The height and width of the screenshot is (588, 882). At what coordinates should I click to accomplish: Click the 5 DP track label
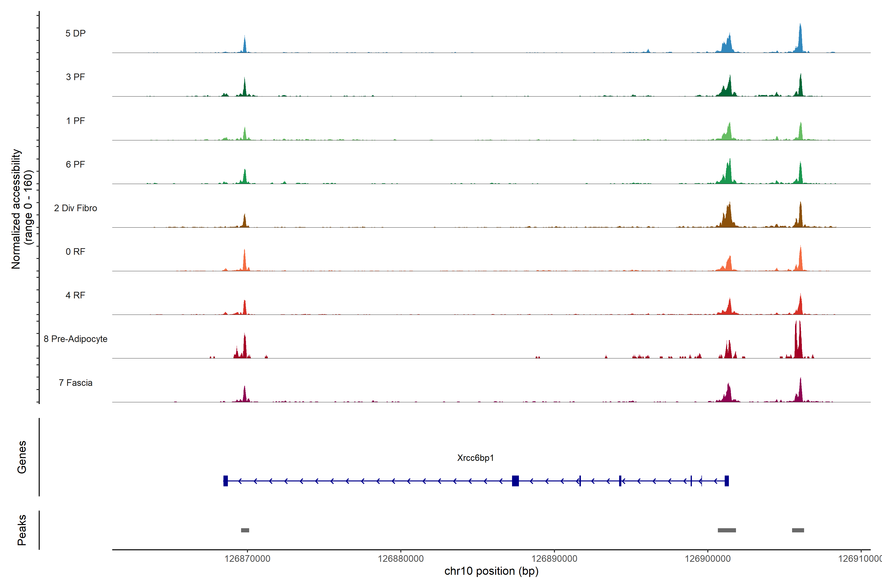pyautogui.click(x=75, y=33)
